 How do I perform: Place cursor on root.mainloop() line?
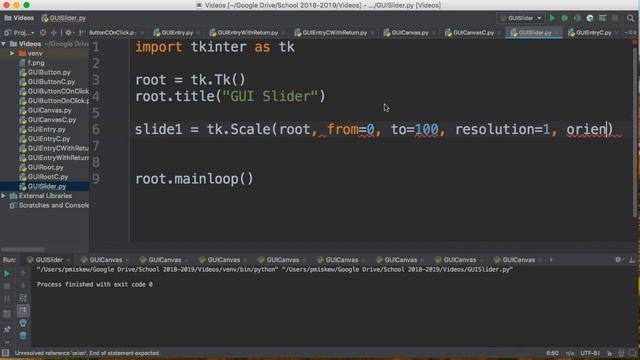[194, 179]
